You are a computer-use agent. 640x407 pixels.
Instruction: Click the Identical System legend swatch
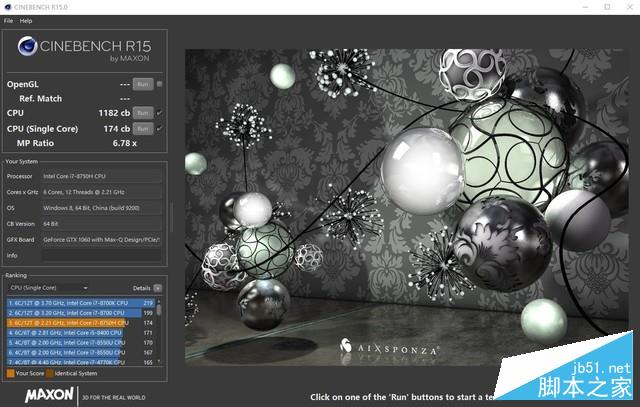50,373
